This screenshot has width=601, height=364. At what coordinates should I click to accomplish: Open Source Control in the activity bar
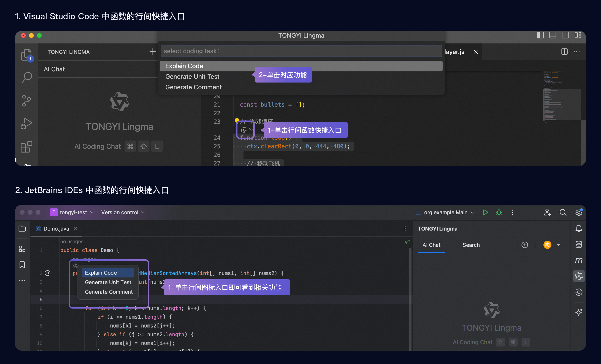(x=26, y=101)
